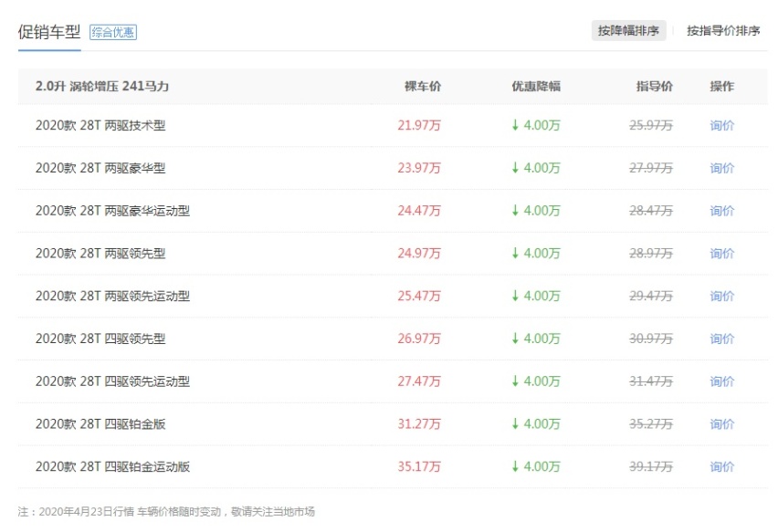Click the struck-through 28.97万 guide price
Screen dimensions: 778x532
[651, 254]
